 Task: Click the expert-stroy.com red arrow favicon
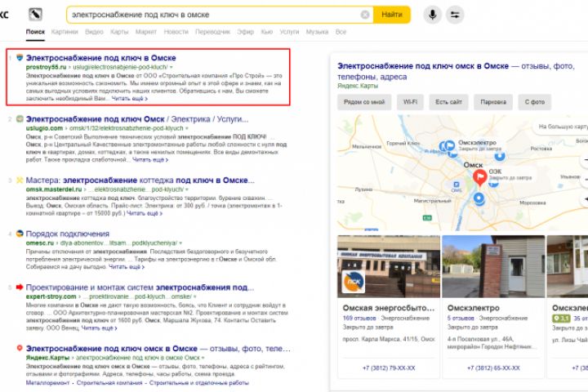pyautogui.click(x=20, y=287)
